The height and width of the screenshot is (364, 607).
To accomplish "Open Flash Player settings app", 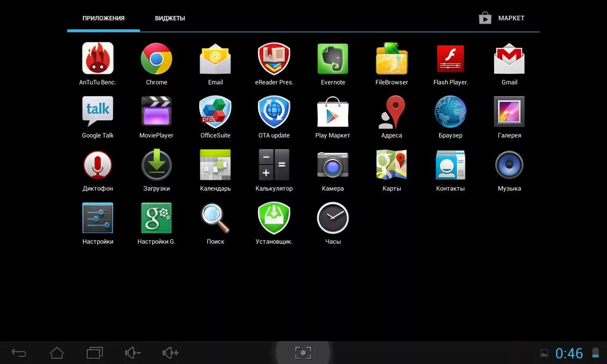I will (x=450, y=59).
